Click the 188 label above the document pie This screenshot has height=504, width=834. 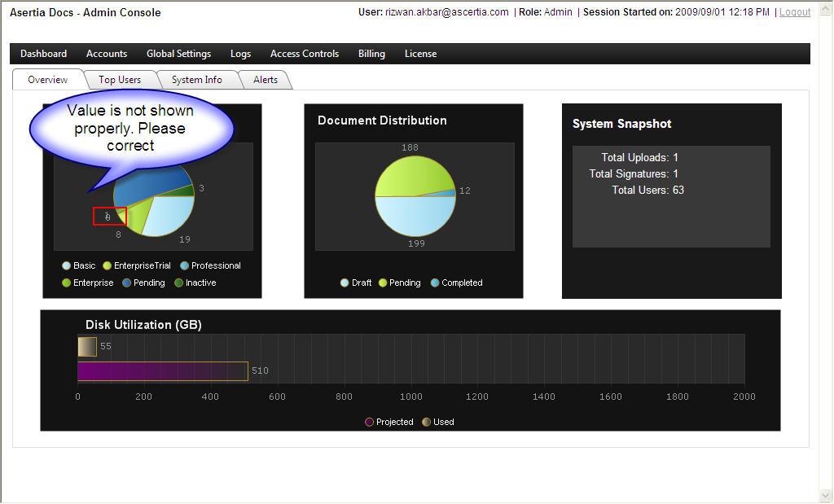410,147
